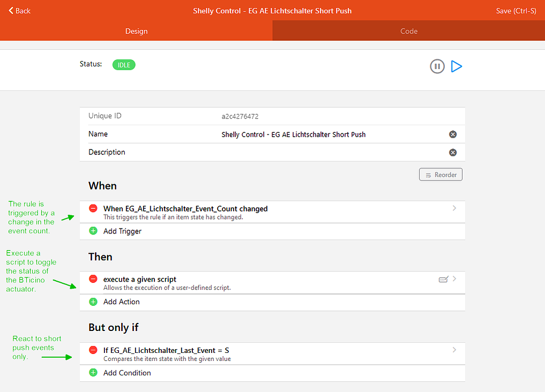
Task: Expand trigger details via chevron on Event_Count row
Action: click(x=454, y=208)
